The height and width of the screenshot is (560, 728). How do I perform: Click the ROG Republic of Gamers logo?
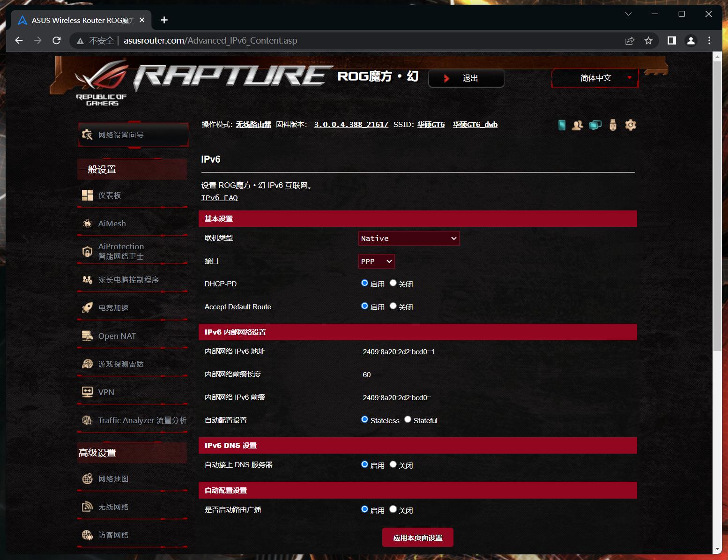(102, 83)
